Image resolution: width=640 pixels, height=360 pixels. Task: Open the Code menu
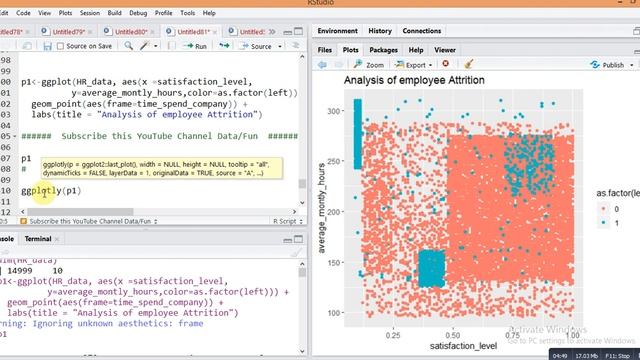[x=23, y=13]
